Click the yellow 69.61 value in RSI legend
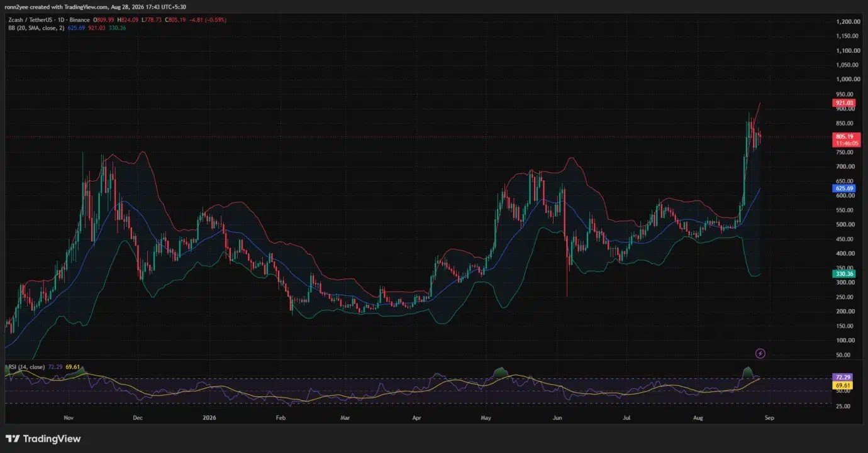 tap(72, 366)
